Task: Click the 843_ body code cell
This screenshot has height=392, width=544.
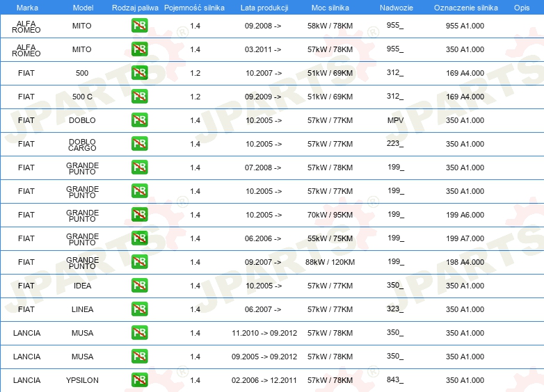Action: pyautogui.click(x=395, y=380)
